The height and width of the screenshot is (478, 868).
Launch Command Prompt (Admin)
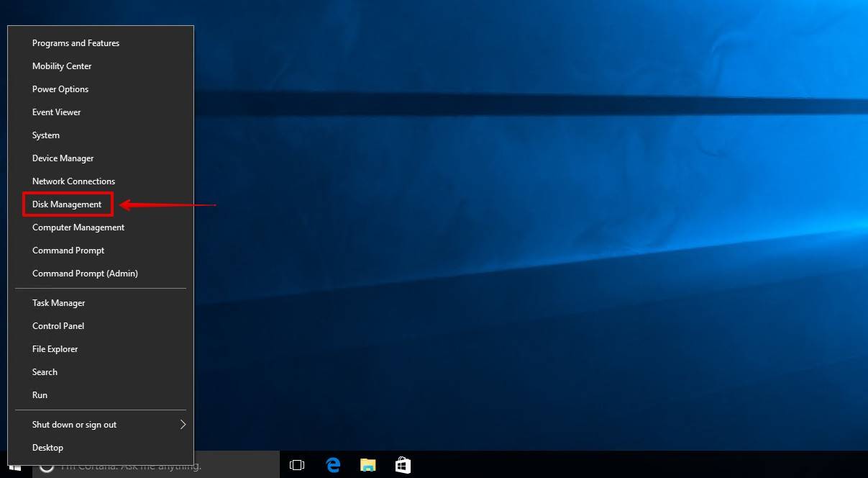[85, 273]
